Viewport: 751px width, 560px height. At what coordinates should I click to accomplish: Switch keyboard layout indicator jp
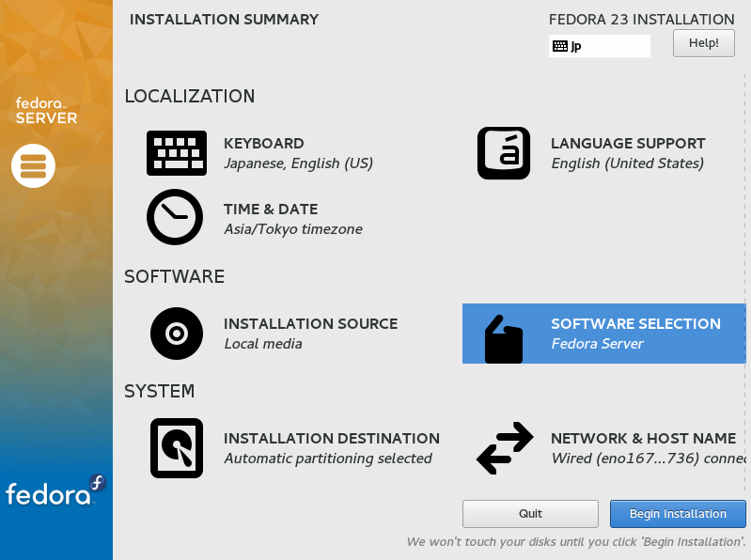point(599,46)
